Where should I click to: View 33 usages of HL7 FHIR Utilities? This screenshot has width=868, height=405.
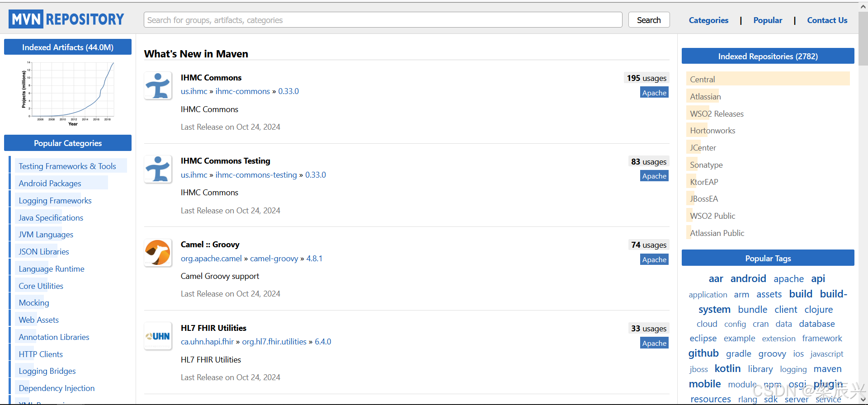click(649, 329)
